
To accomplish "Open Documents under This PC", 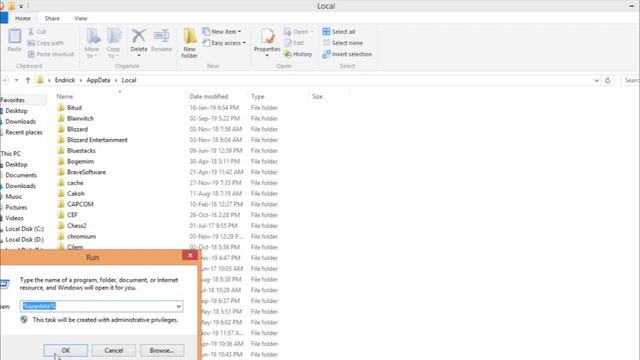I will (x=21, y=175).
